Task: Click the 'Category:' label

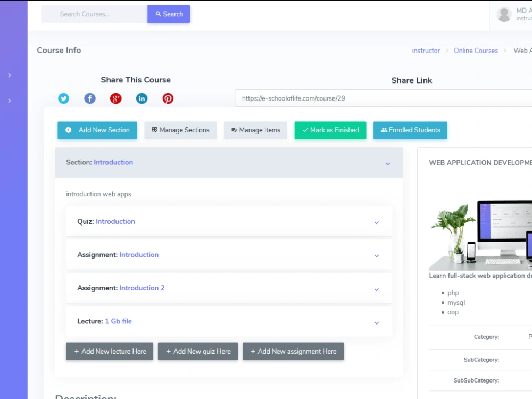Action: (487, 337)
